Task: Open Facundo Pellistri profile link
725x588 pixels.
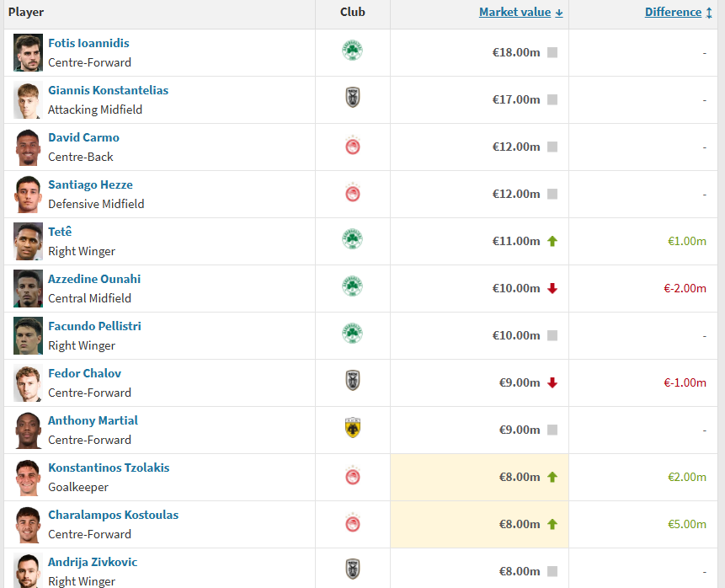Action: point(94,326)
